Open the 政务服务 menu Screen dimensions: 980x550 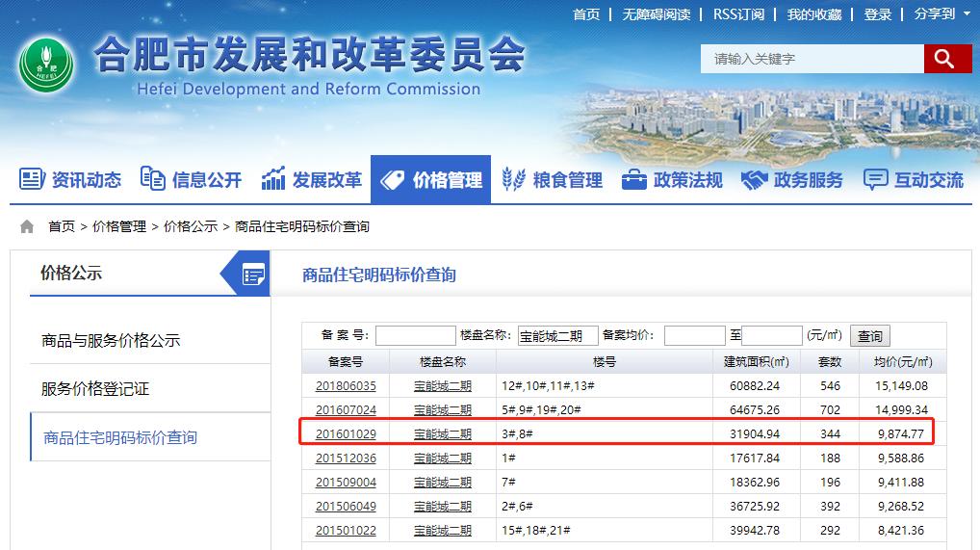pos(792,179)
